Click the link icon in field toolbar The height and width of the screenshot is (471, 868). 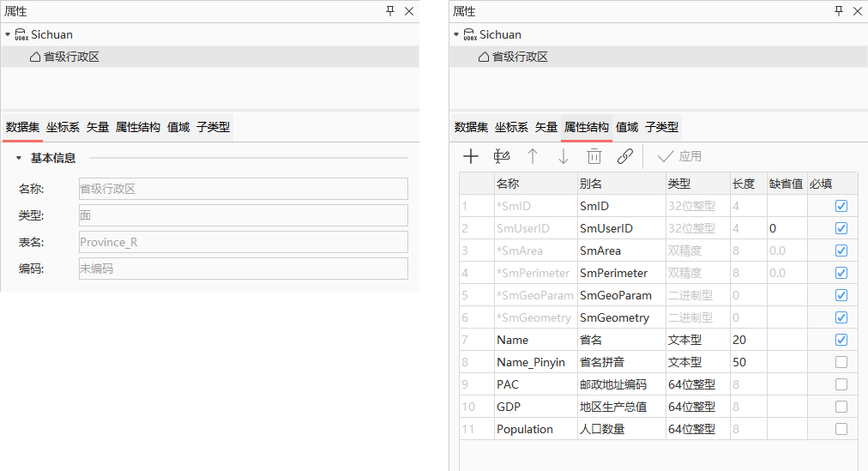(625, 156)
